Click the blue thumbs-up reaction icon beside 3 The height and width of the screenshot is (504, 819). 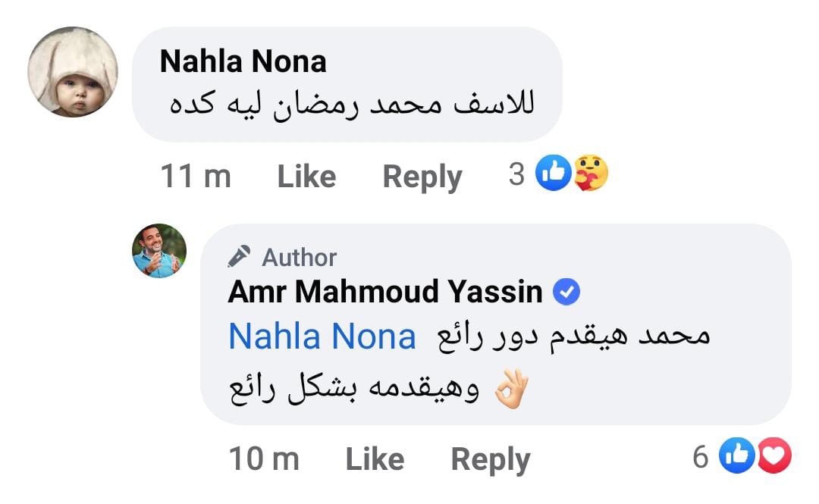point(553,174)
